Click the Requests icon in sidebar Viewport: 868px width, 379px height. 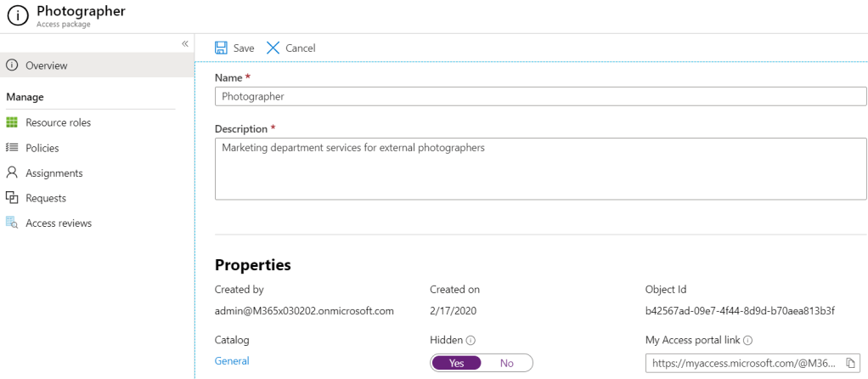(12, 198)
